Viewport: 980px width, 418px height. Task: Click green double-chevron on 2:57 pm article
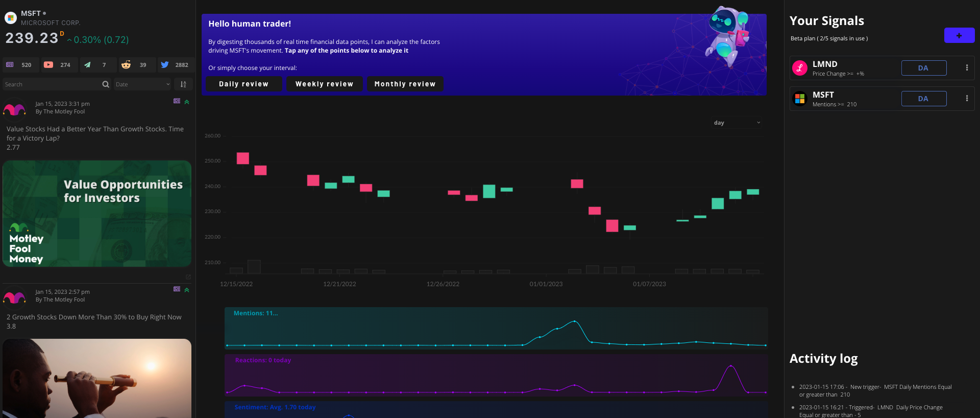coord(187,290)
